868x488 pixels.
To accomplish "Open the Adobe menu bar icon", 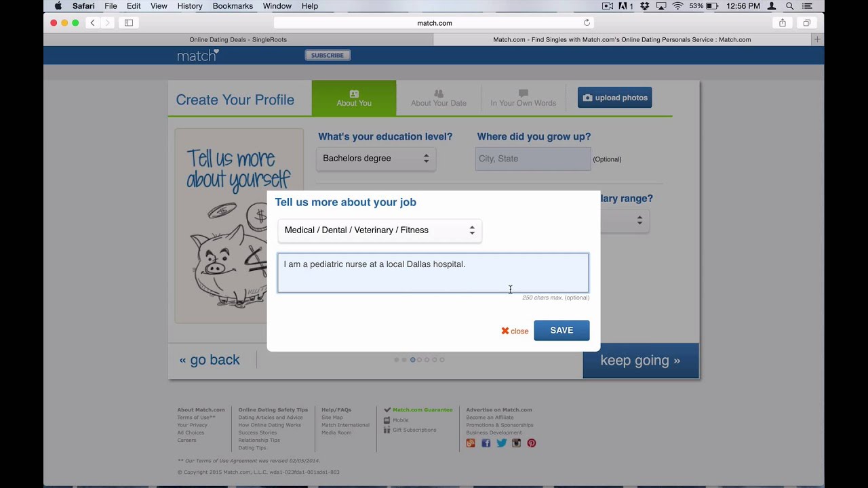I will point(626,6).
